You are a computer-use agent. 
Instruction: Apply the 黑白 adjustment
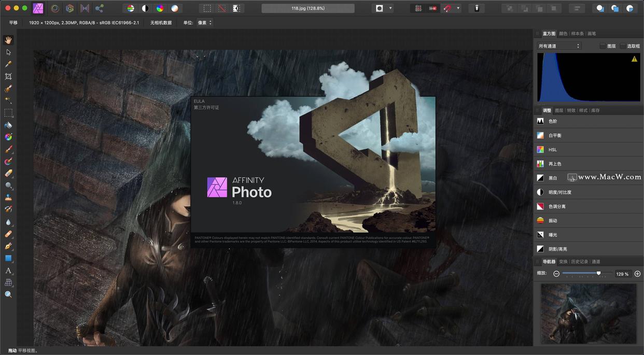[x=552, y=178]
